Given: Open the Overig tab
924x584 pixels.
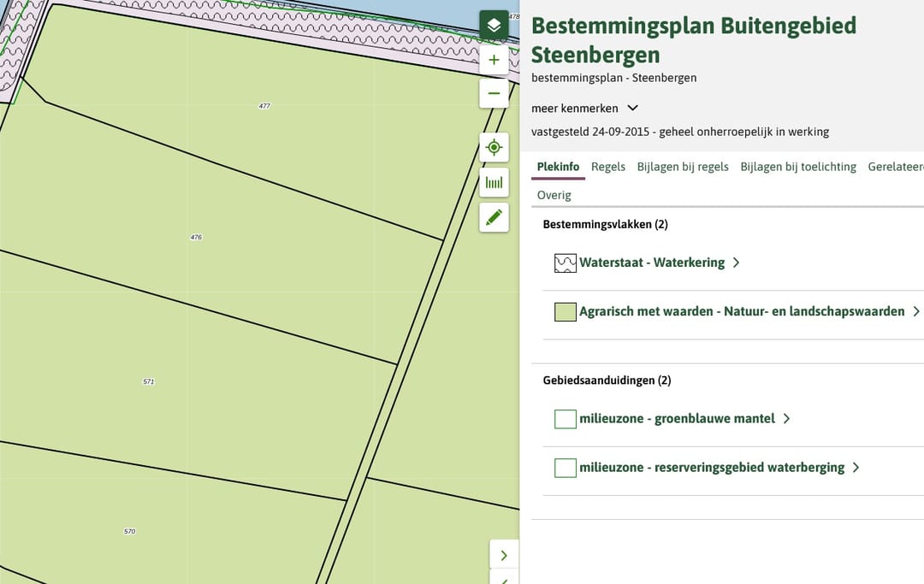Looking at the screenshot, I should pyautogui.click(x=554, y=195).
